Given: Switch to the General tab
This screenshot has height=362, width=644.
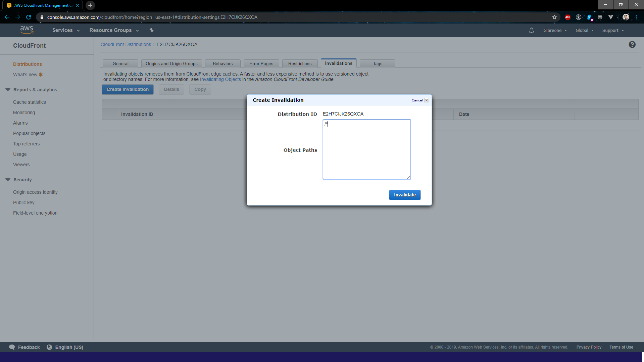Looking at the screenshot, I should click(x=120, y=63).
